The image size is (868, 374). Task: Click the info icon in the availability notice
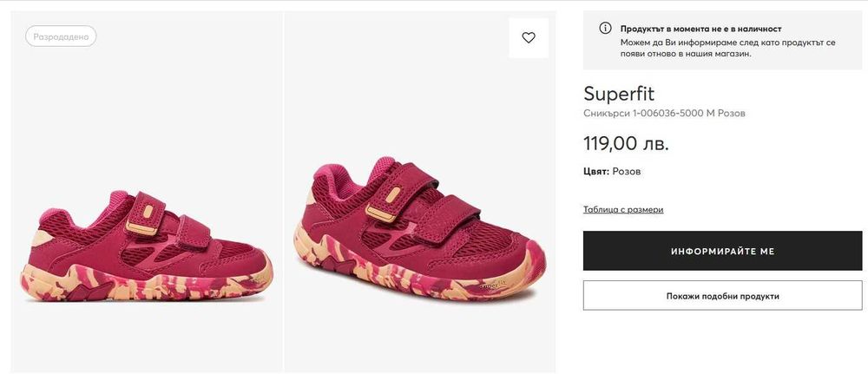tap(605, 29)
